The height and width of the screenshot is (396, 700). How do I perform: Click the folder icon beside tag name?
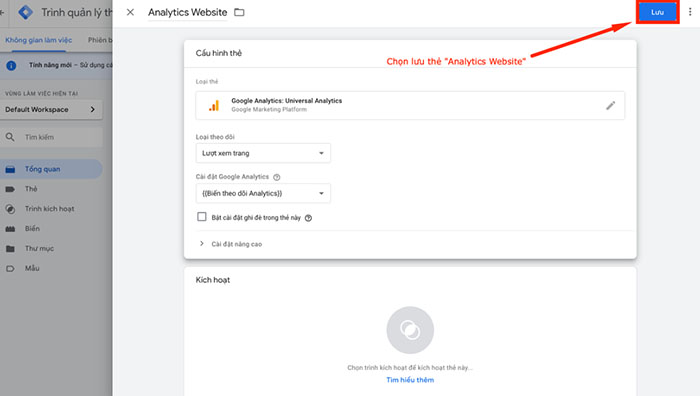pyautogui.click(x=239, y=13)
